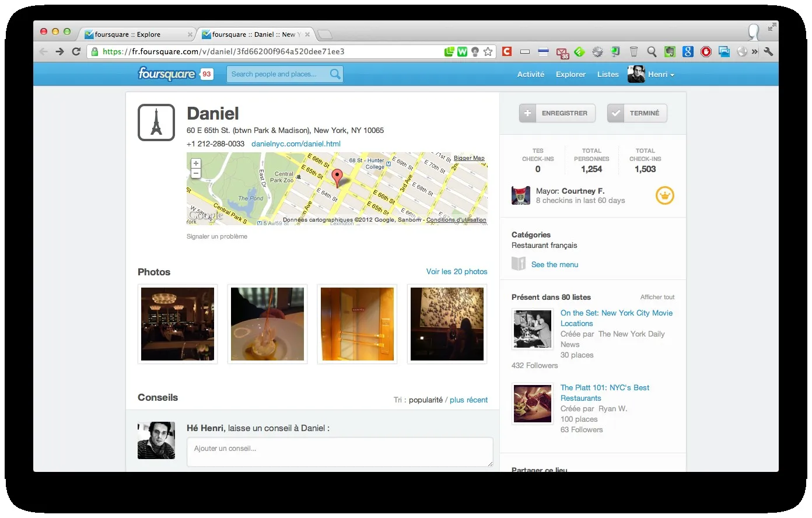Click the trash can extension icon

pos(634,51)
